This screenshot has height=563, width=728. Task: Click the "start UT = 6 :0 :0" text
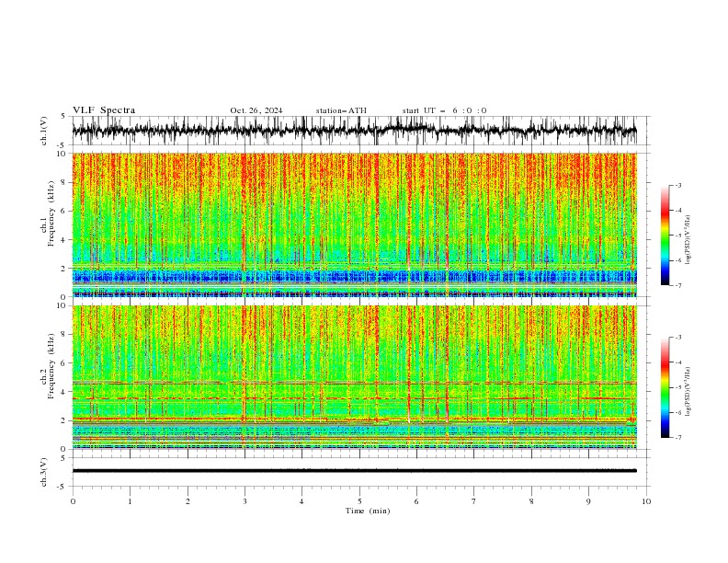click(x=444, y=110)
